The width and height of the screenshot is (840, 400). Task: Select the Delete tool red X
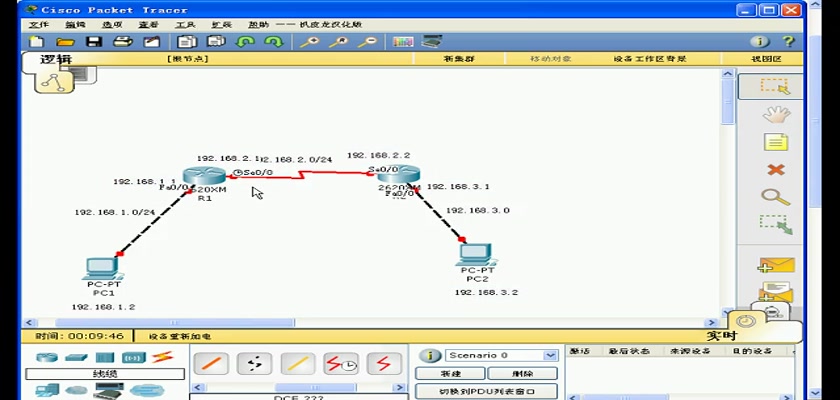point(775,170)
